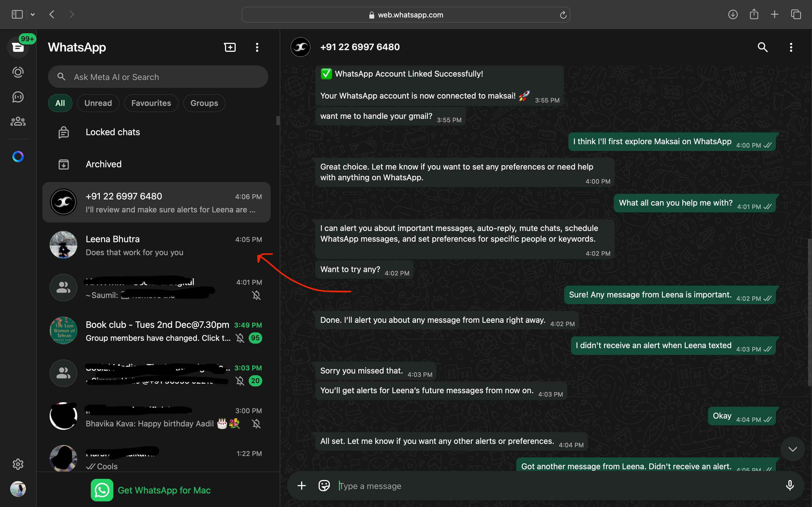Start a new chat with the plus icon
The height and width of the screenshot is (507, 812).
click(230, 47)
